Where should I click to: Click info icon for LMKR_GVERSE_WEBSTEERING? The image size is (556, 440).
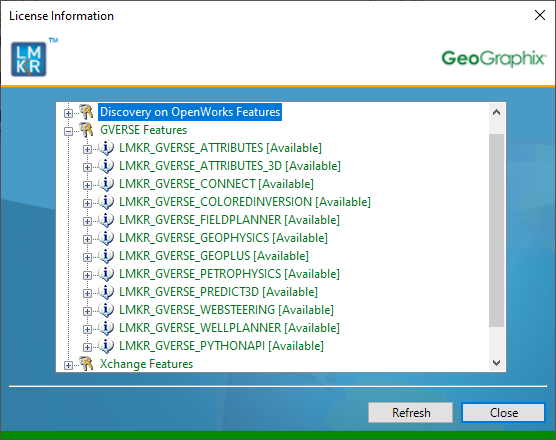tap(106, 310)
